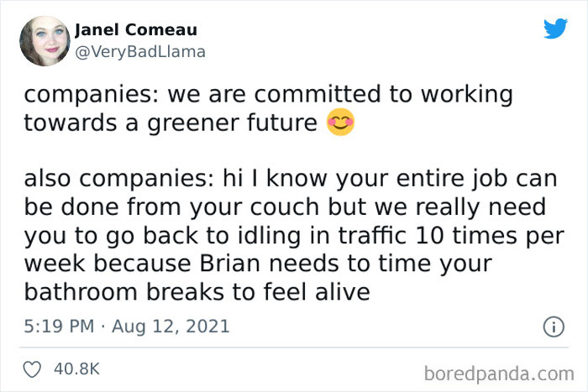Open the @VeryBadLlama handle
This screenshot has width=588, height=392.
point(140,52)
